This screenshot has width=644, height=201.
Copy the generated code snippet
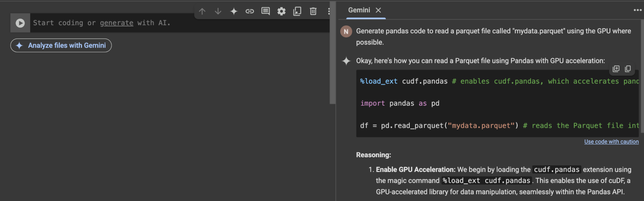click(628, 69)
